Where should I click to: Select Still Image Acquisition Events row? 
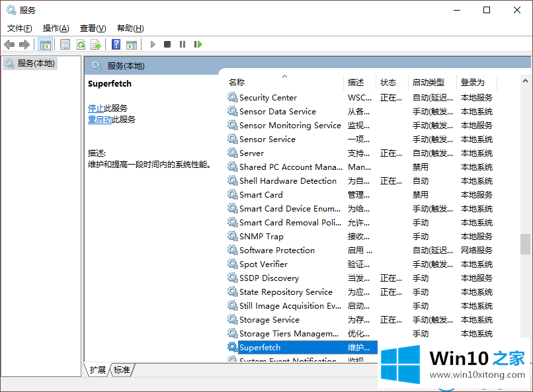[x=360, y=305]
